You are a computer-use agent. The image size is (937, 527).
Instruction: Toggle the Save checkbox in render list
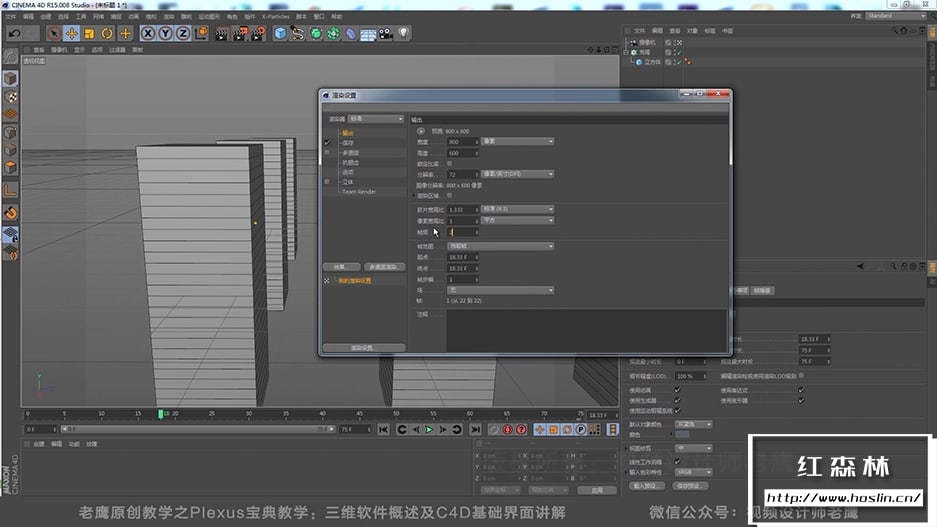pyautogui.click(x=327, y=143)
